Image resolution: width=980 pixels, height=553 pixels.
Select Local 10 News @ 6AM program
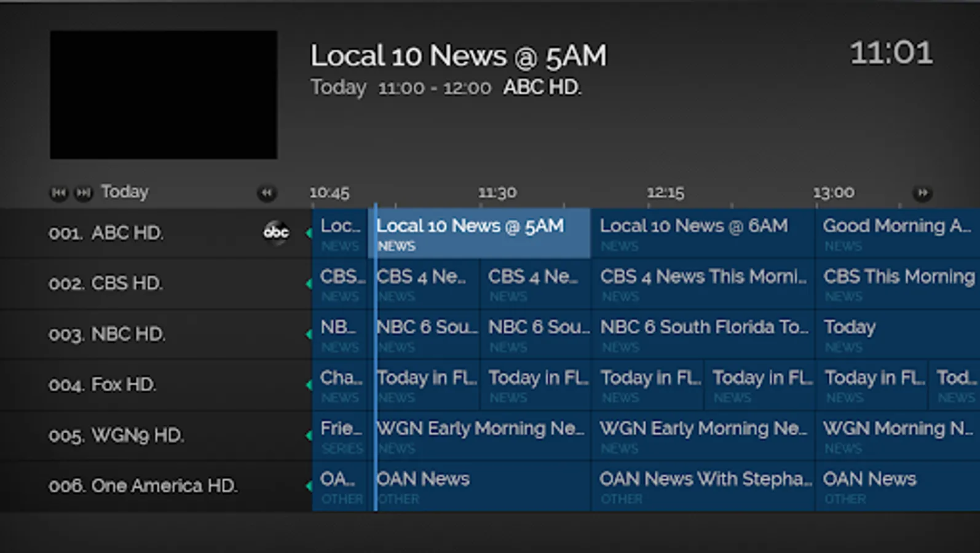pyautogui.click(x=703, y=233)
